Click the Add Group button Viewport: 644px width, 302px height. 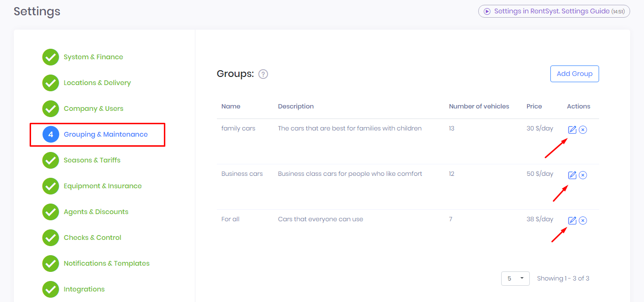[x=574, y=74]
